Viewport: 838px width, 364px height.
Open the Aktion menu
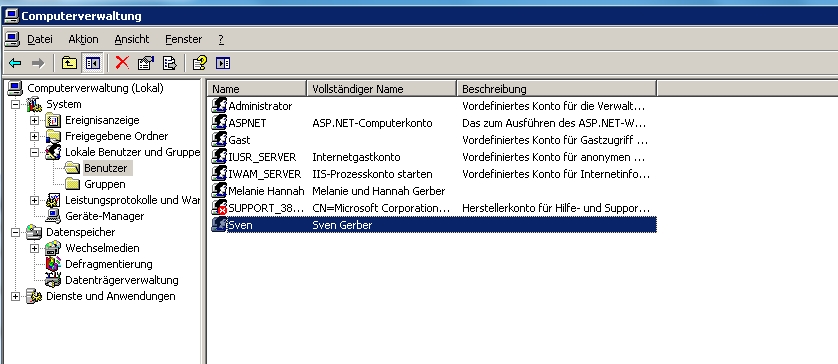(x=83, y=39)
